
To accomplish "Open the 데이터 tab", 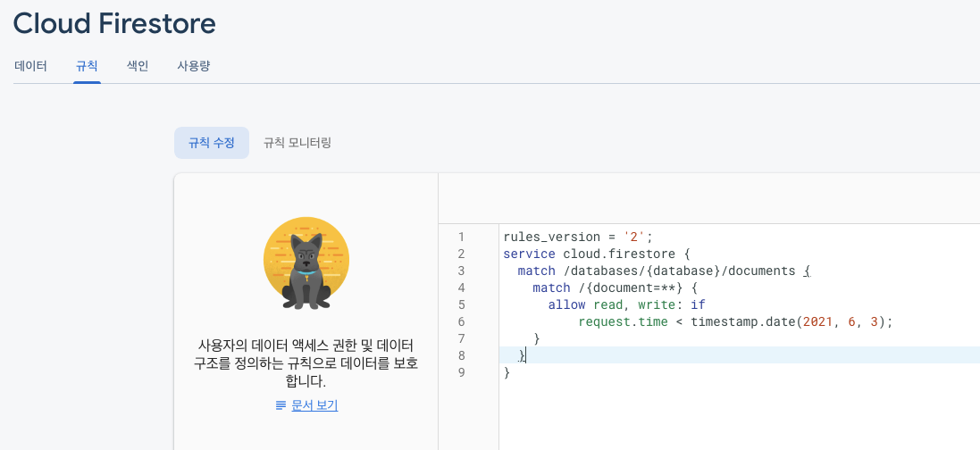I will pyautogui.click(x=30, y=66).
